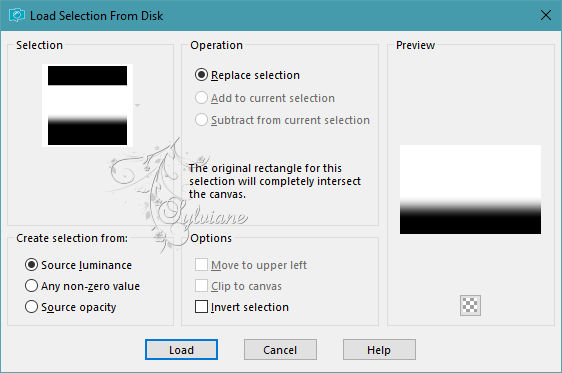Select Source luminance radio button
562x373 pixels.
(78, 265)
